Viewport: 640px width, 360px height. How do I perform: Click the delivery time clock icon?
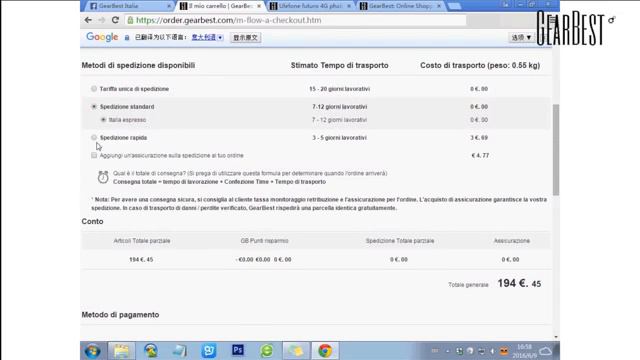point(103,177)
